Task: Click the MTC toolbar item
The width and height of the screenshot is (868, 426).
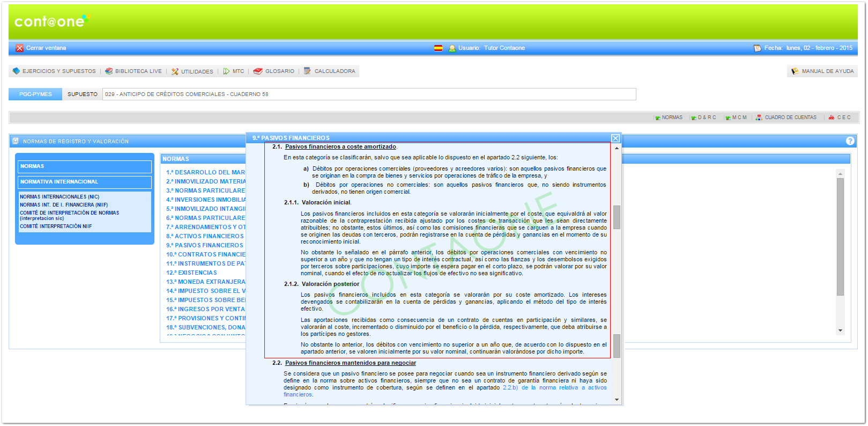Action: 234,71
